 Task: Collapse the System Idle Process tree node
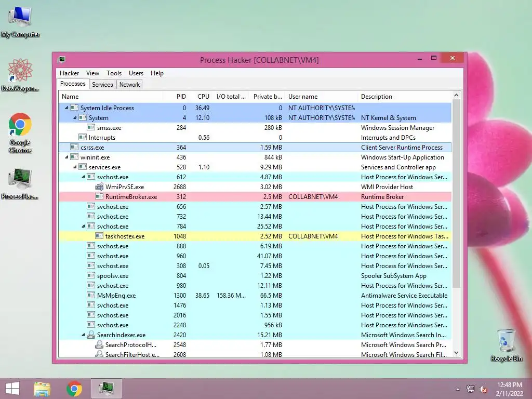[67, 108]
